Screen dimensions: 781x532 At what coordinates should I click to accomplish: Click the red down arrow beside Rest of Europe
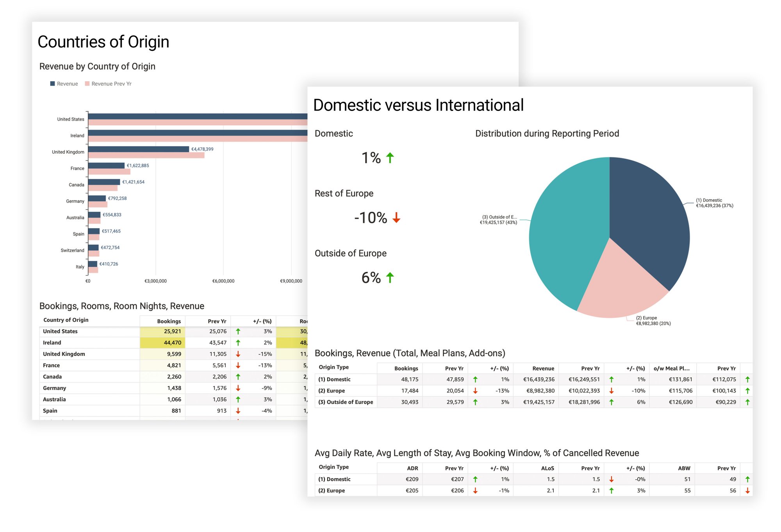[x=397, y=218]
